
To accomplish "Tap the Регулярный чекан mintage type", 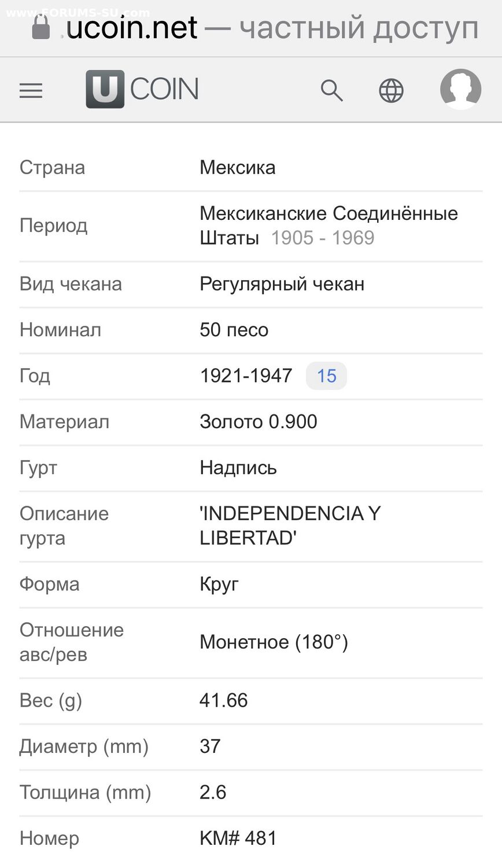I will [282, 284].
